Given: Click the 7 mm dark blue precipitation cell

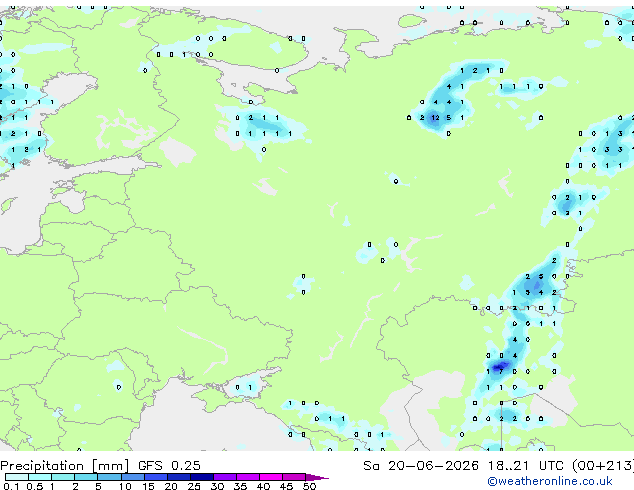Looking at the screenshot, I should coord(501,371).
